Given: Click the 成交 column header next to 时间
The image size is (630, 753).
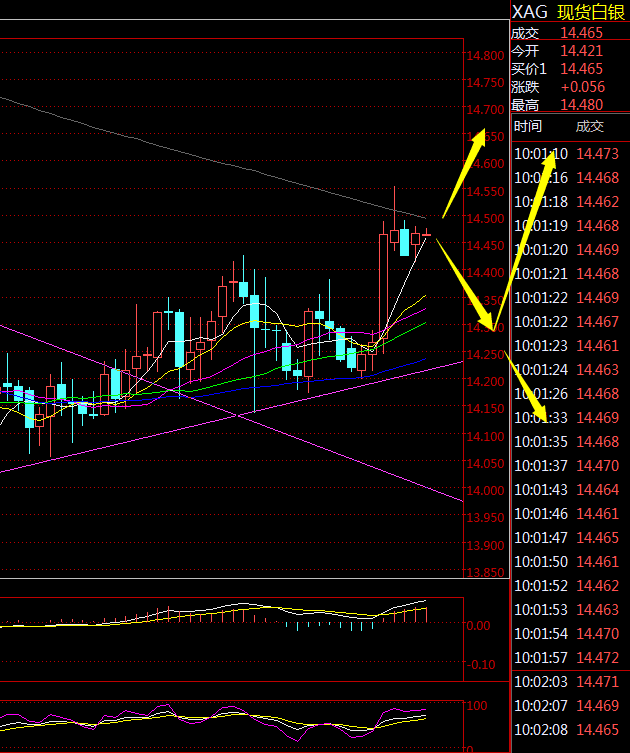Looking at the screenshot, I should pos(589,126).
